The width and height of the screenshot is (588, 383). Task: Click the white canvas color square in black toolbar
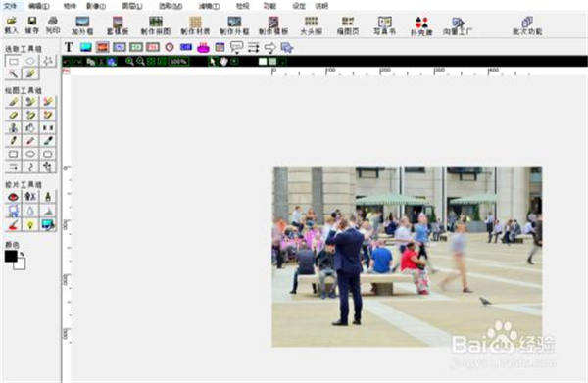263,61
